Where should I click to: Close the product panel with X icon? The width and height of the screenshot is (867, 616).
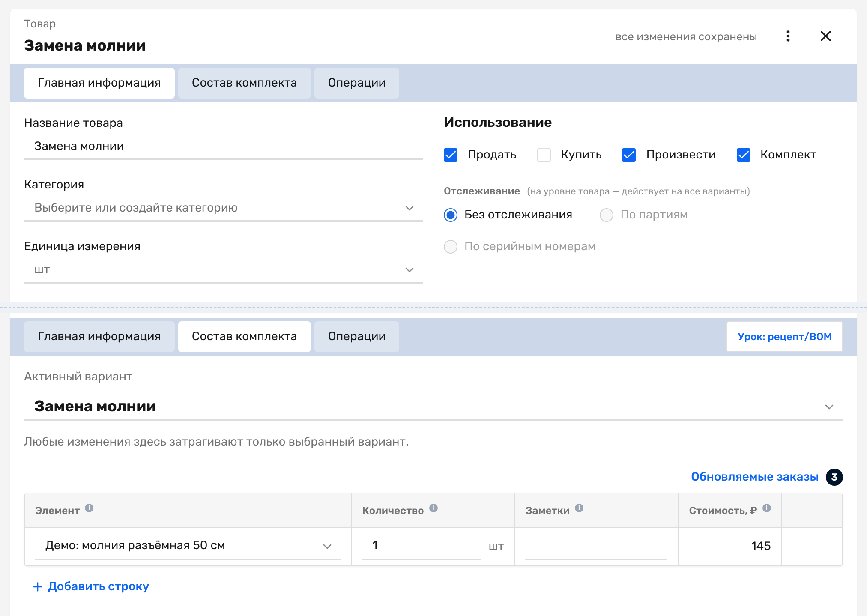tap(825, 36)
